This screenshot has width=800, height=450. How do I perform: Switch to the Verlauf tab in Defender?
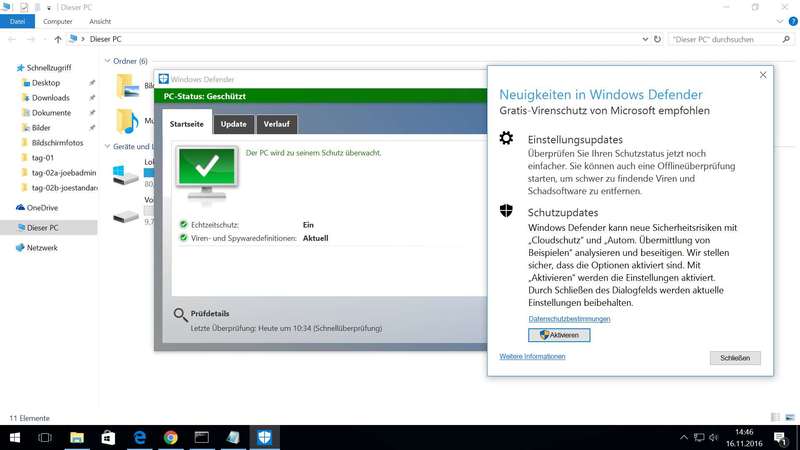click(277, 124)
